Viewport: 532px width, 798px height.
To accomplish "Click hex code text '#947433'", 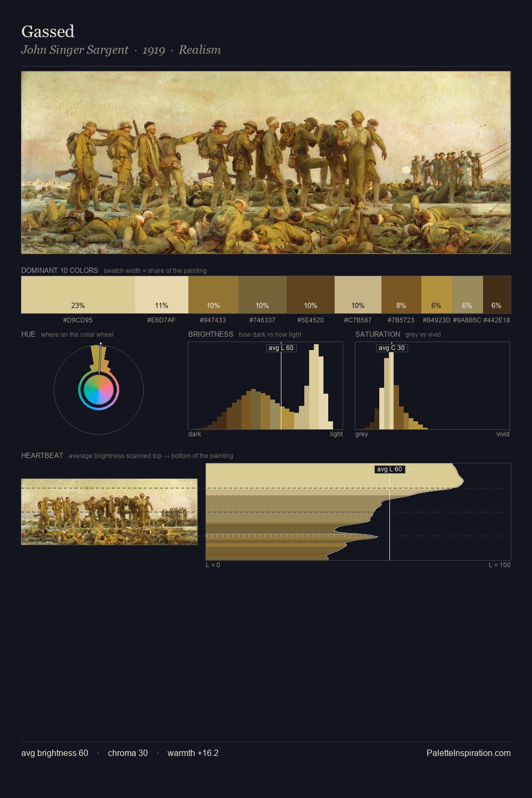I will [213, 320].
